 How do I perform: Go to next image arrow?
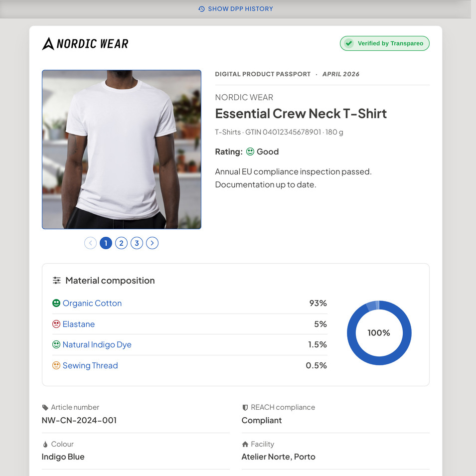[153, 243]
